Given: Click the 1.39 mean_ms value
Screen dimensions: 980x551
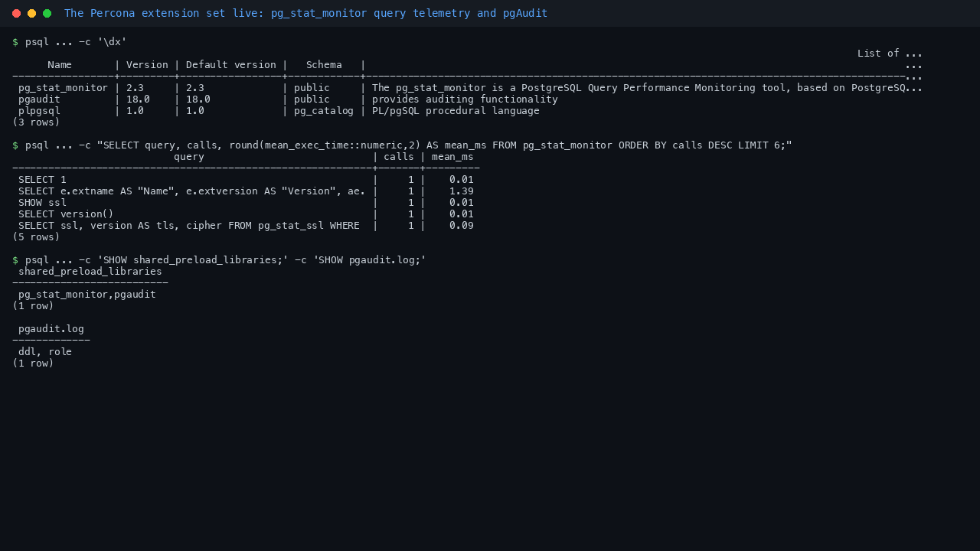Looking at the screenshot, I should click(x=462, y=191).
